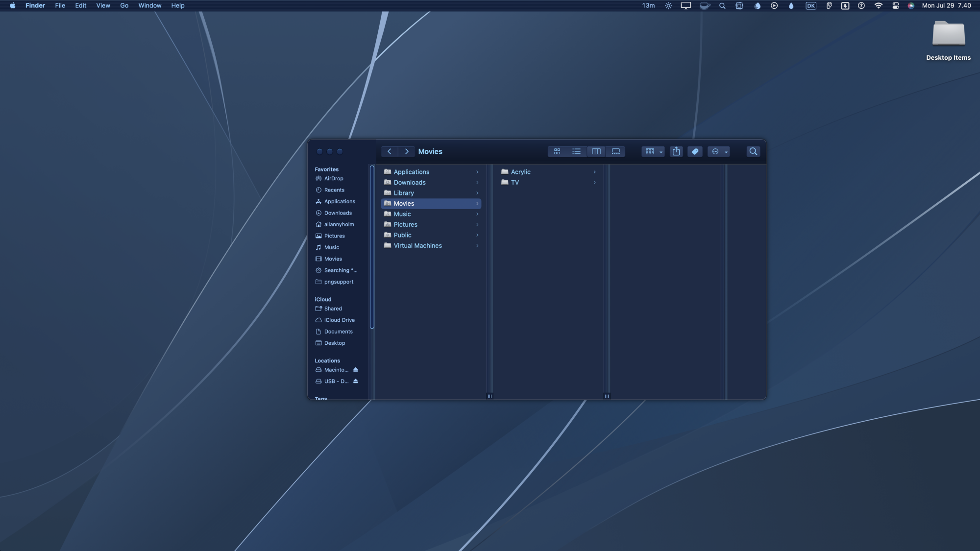Open the Action ellipsis dropdown menu
Image resolution: width=980 pixels, height=551 pixels.
[x=719, y=152]
